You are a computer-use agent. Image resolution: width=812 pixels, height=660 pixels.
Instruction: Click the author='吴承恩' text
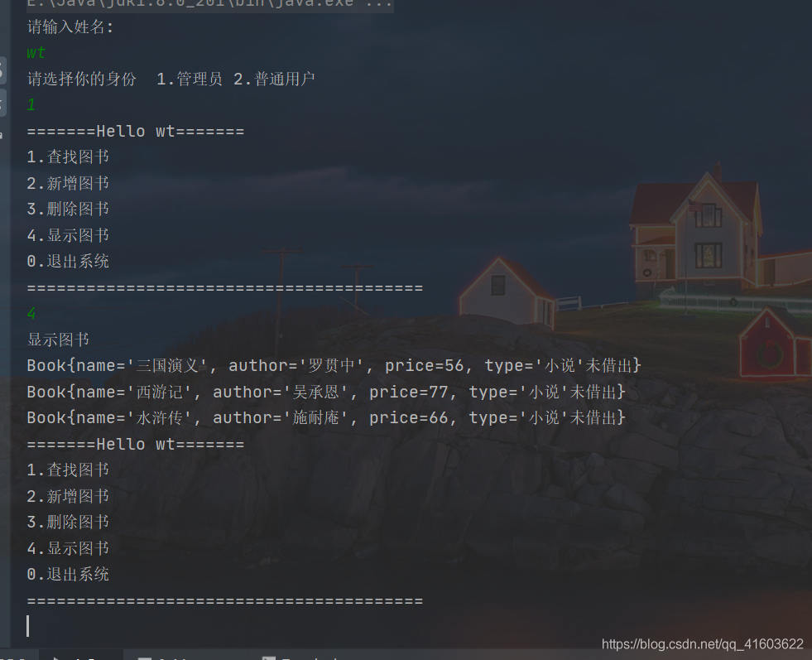(280, 393)
